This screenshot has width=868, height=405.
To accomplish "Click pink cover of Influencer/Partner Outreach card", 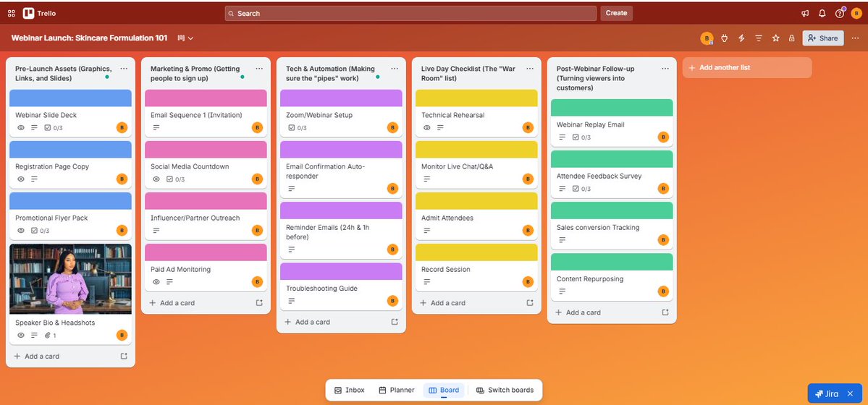I will 206,201.
